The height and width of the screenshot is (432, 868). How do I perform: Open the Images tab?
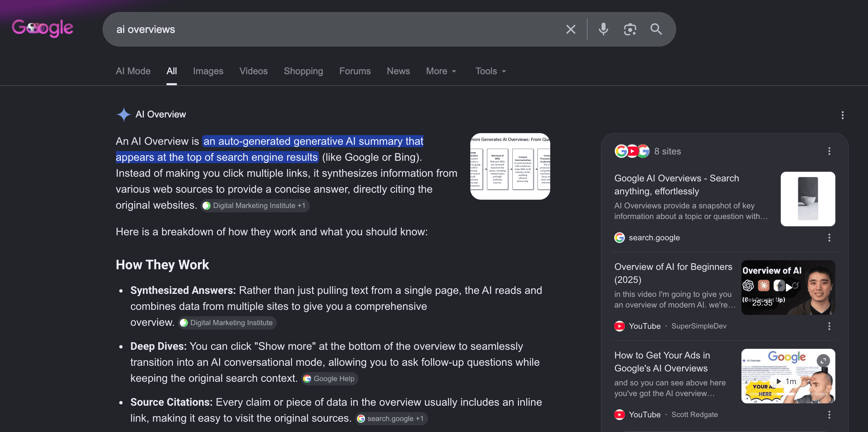click(x=208, y=71)
